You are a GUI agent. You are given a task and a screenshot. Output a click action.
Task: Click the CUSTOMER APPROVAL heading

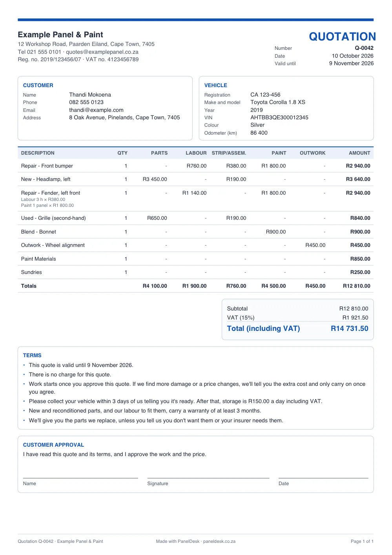[x=53, y=445]
